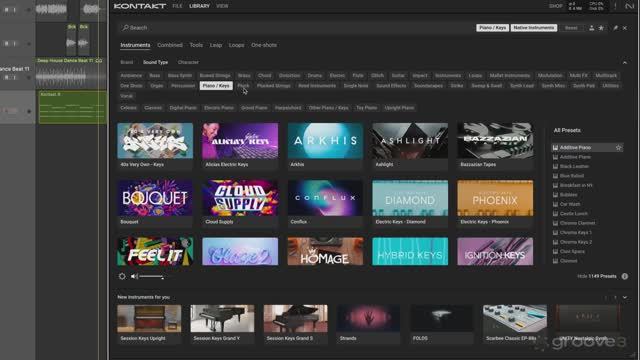This screenshot has width=640, height=360.
Task: Open the Shop link
Action: [x=556, y=6]
